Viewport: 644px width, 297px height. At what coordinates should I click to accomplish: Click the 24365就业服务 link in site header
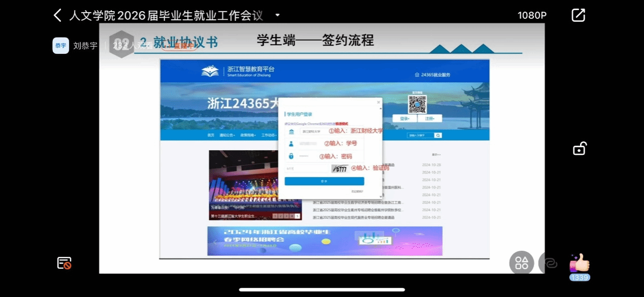pyautogui.click(x=433, y=75)
